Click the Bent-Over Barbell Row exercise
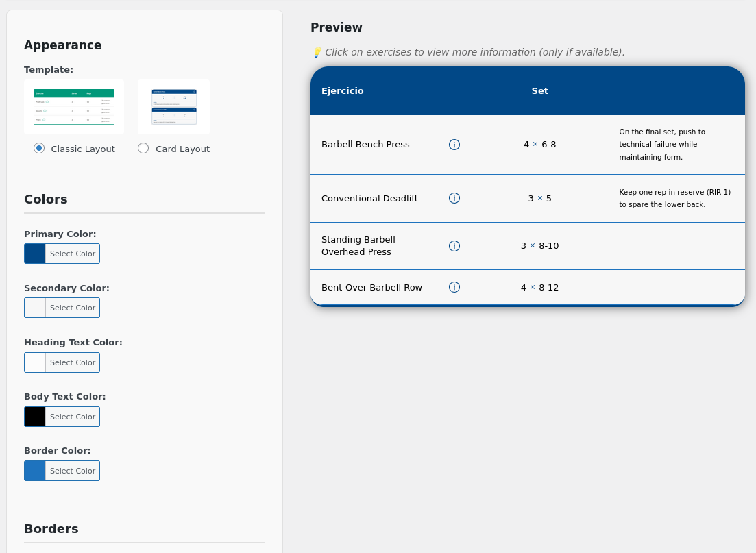The height and width of the screenshot is (553, 756). (x=371, y=288)
